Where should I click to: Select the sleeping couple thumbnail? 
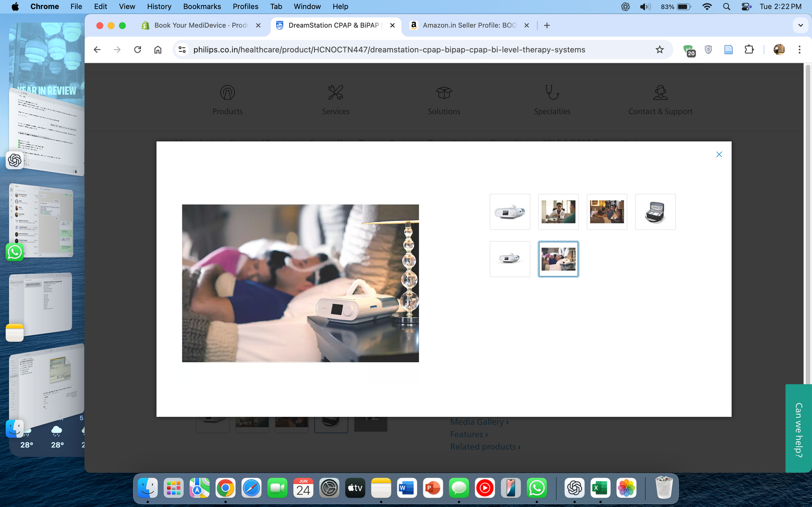point(558,259)
